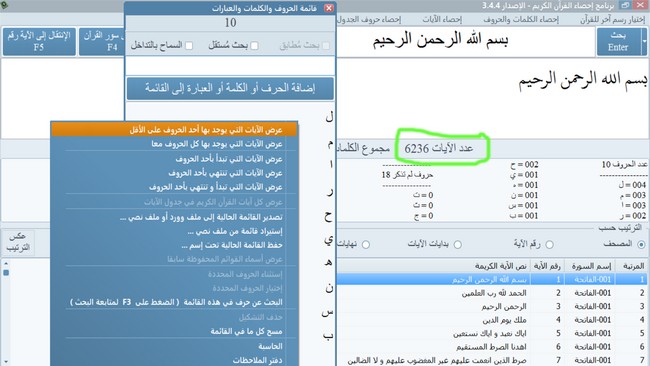The height and width of the screenshot is (366, 650).
Task: Open دفتر الملاحظات from the context menu
Action: 174,360
